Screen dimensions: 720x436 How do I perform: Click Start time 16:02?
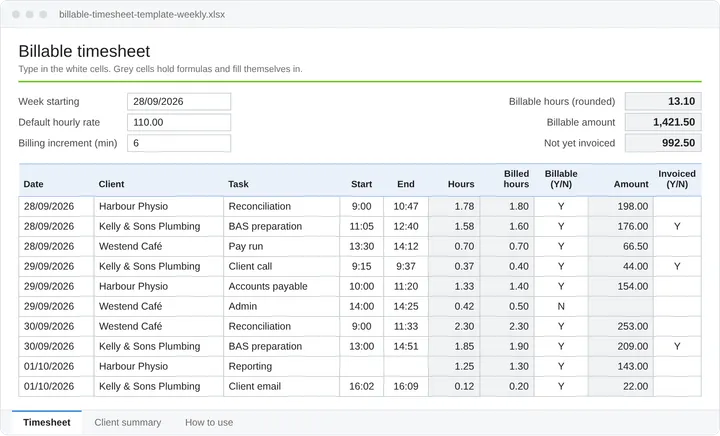click(x=361, y=386)
